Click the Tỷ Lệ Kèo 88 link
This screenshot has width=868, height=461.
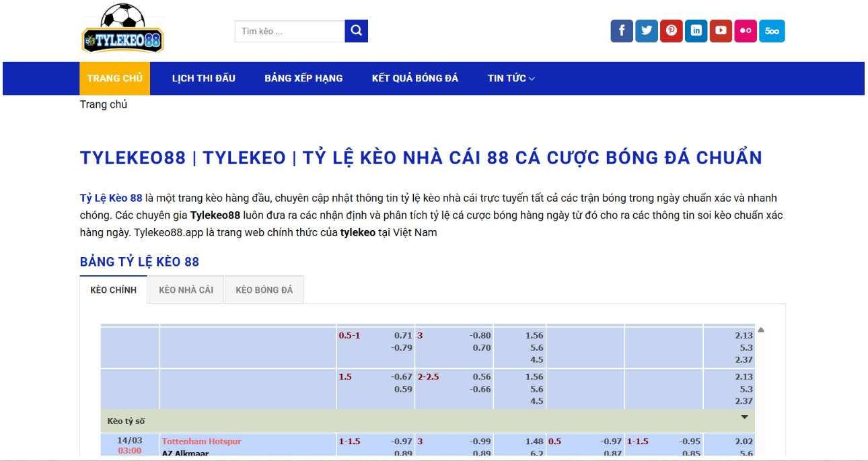point(111,199)
